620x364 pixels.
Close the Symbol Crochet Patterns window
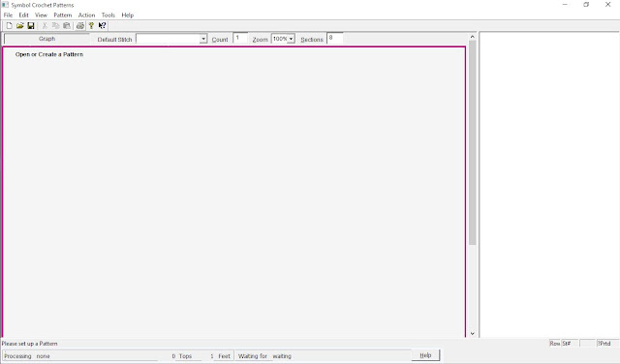pos(607,5)
